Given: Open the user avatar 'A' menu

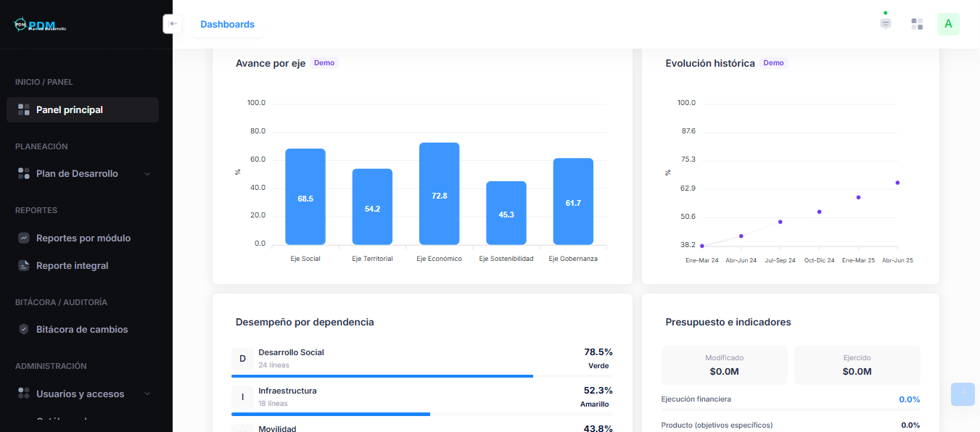Looking at the screenshot, I should (x=948, y=24).
